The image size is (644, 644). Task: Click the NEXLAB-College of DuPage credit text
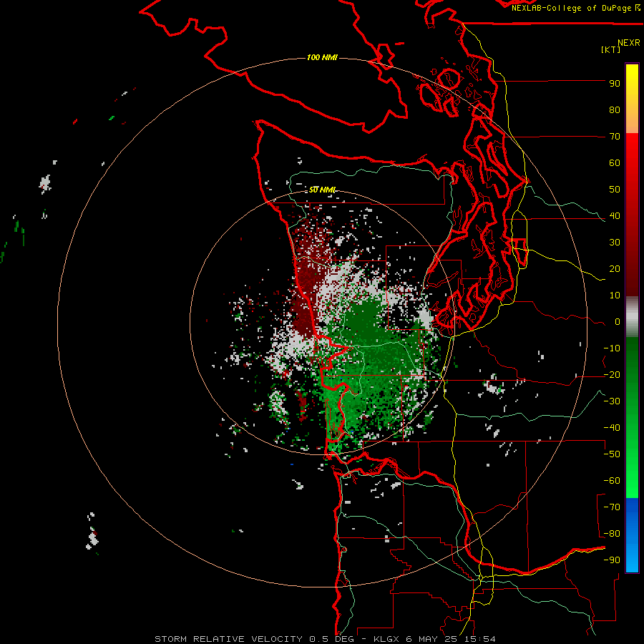pyautogui.click(x=572, y=8)
